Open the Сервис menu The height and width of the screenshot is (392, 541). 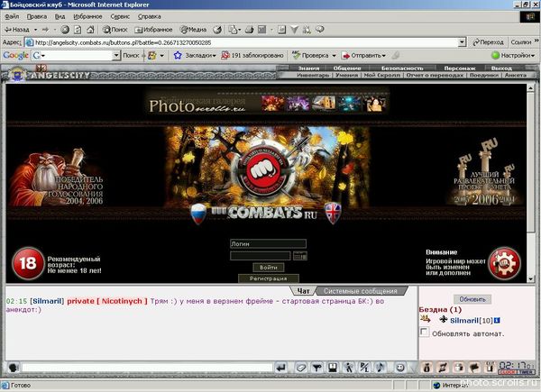[x=120, y=16]
